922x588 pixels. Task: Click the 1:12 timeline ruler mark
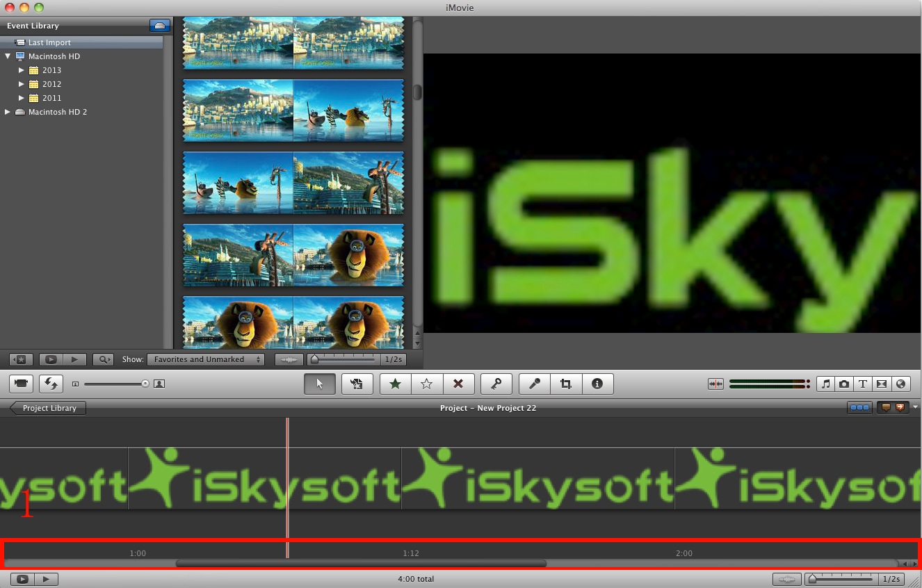point(411,553)
